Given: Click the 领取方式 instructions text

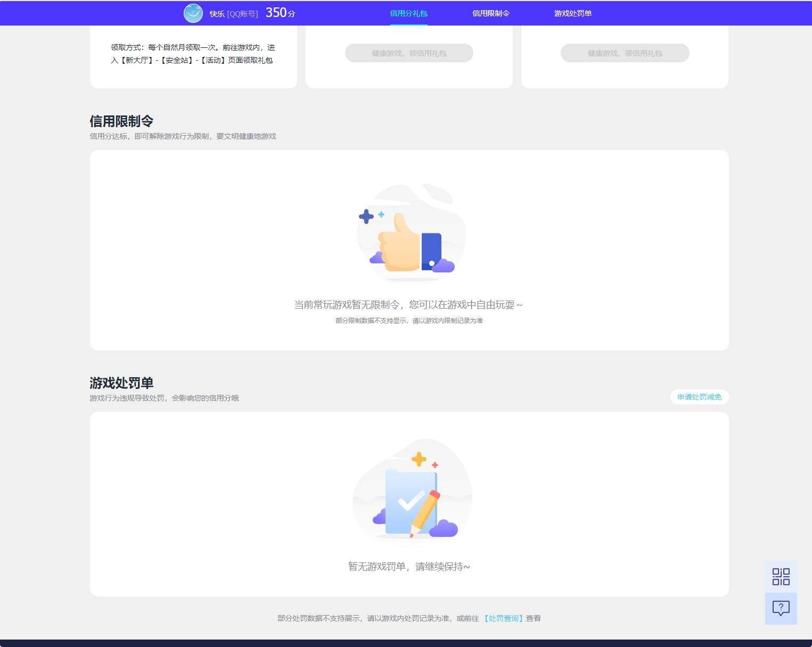Looking at the screenshot, I should click(193, 54).
